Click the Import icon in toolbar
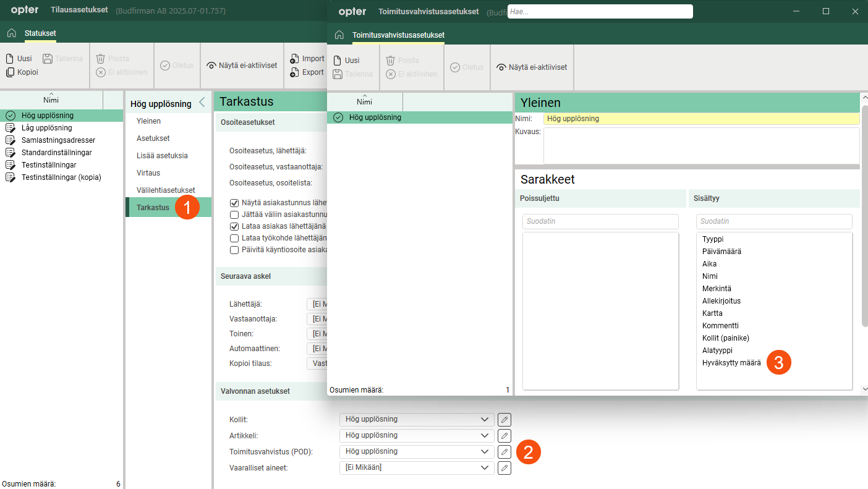Viewport: 868px width, 489px height. (294, 59)
